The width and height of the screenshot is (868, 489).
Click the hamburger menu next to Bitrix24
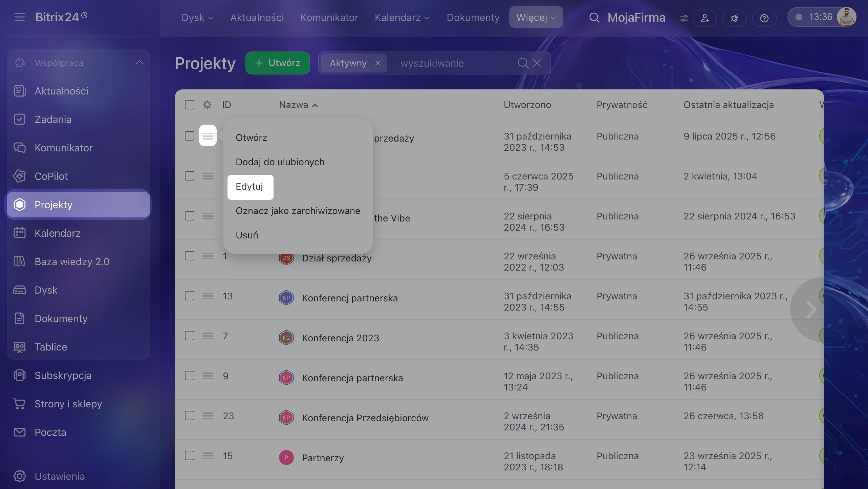click(x=20, y=17)
